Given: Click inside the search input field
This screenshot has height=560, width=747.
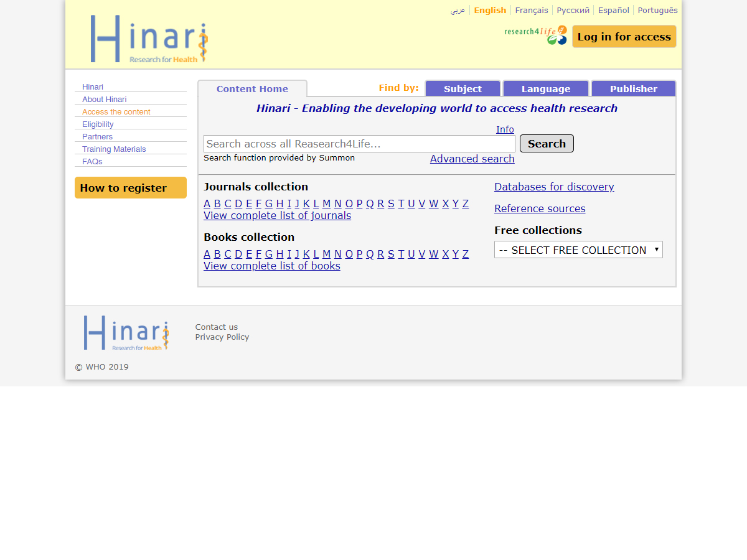Looking at the screenshot, I should pyautogui.click(x=358, y=143).
